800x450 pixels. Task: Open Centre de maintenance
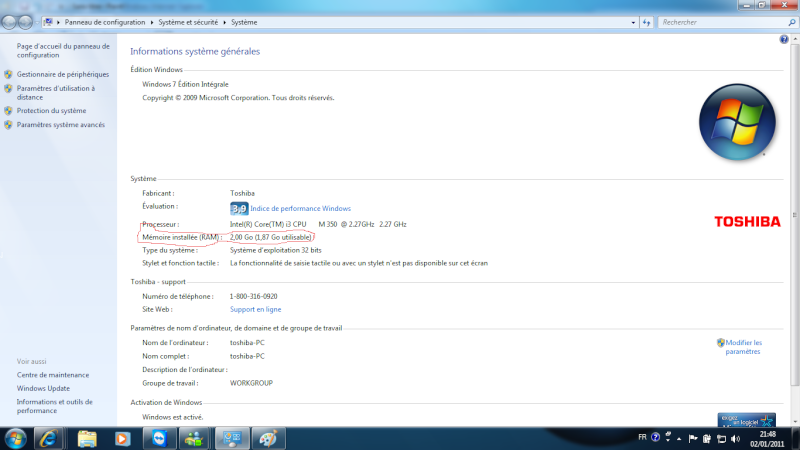53,375
